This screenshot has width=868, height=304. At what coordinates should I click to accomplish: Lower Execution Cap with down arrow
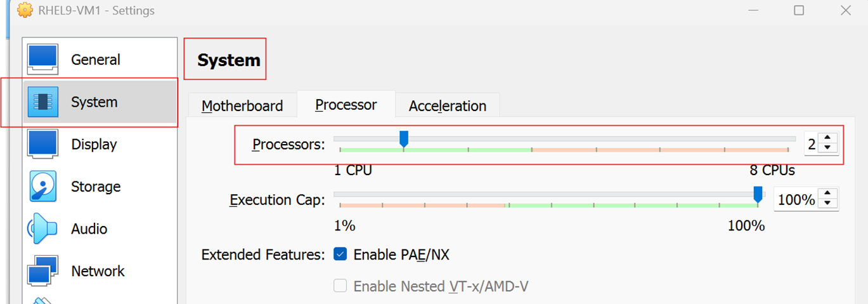[x=827, y=203]
